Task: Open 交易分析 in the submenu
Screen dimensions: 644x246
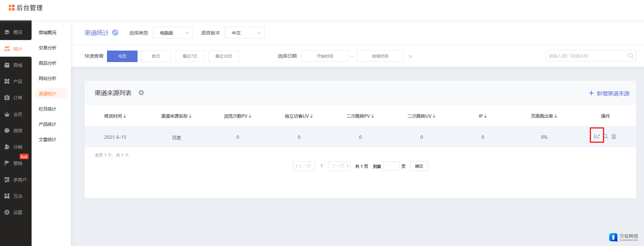Action: click(48, 48)
